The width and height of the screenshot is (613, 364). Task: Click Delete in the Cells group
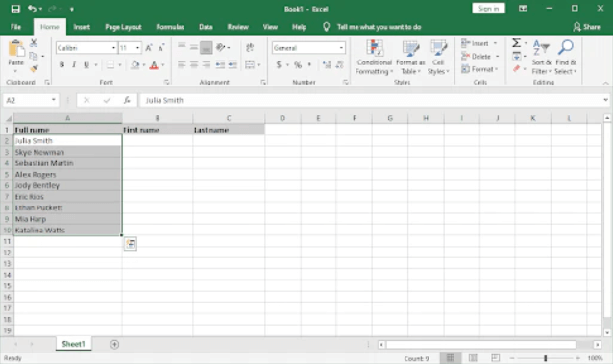(479, 57)
